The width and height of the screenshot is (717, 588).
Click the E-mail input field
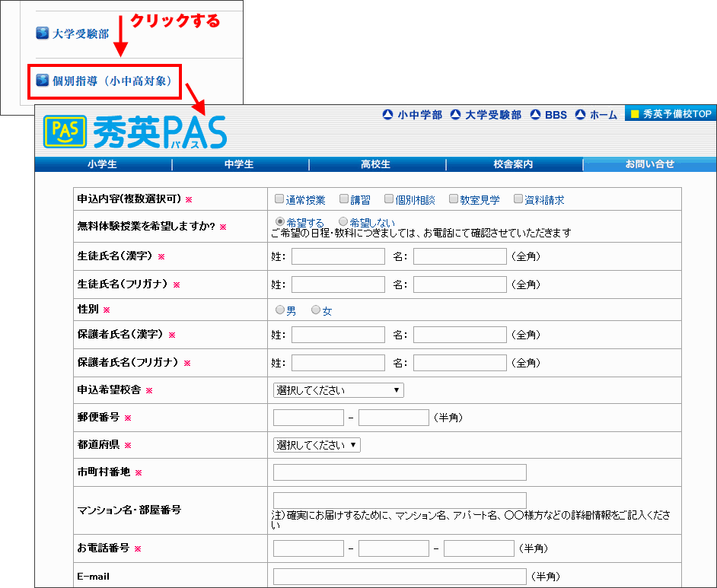(x=400, y=577)
